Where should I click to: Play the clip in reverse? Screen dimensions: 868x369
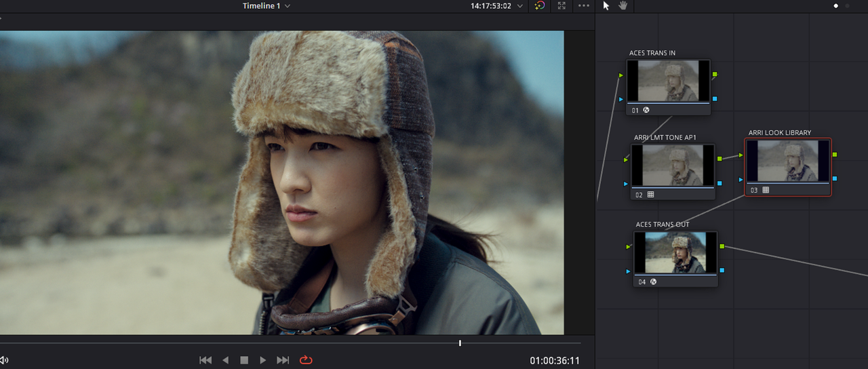226,360
